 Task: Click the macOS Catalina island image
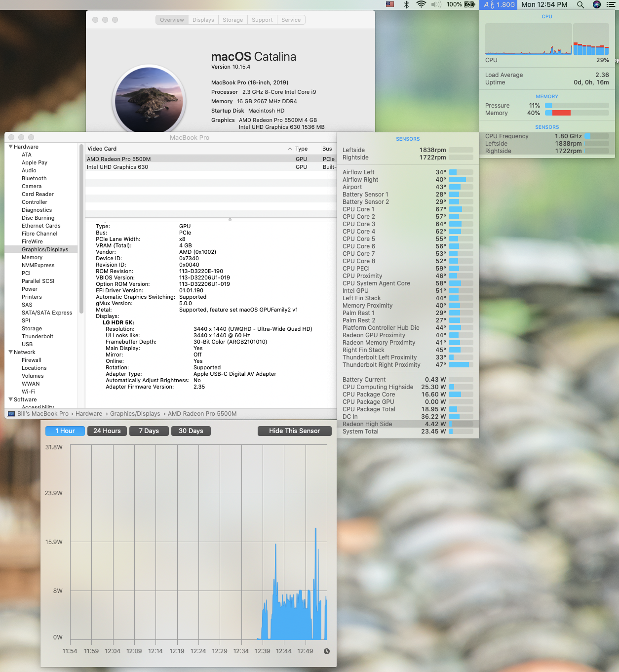click(x=149, y=101)
